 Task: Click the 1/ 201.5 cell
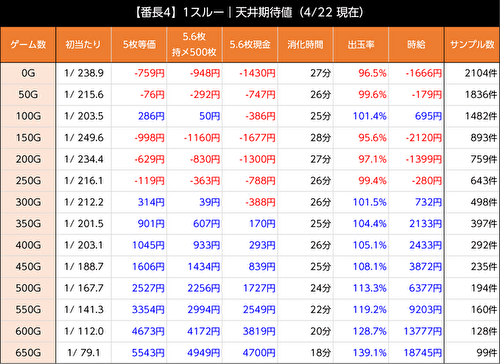pyautogui.click(x=84, y=224)
